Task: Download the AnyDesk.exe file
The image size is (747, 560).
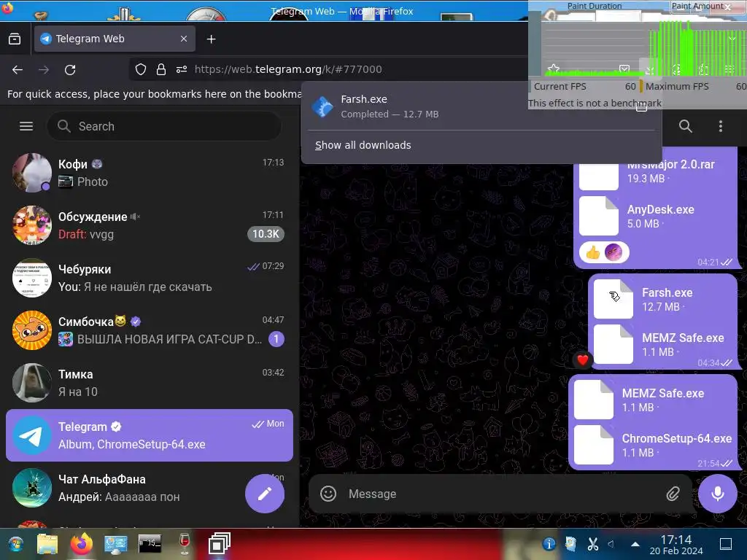Action: pyautogui.click(x=599, y=216)
